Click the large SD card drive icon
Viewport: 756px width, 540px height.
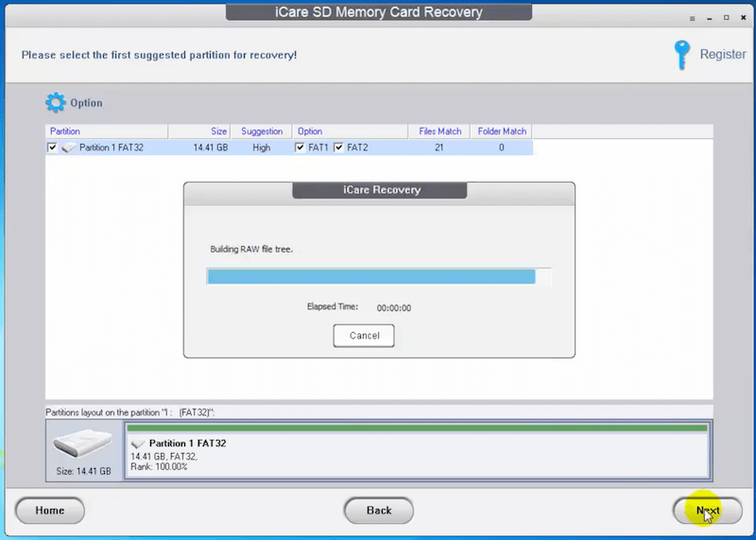(83, 444)
